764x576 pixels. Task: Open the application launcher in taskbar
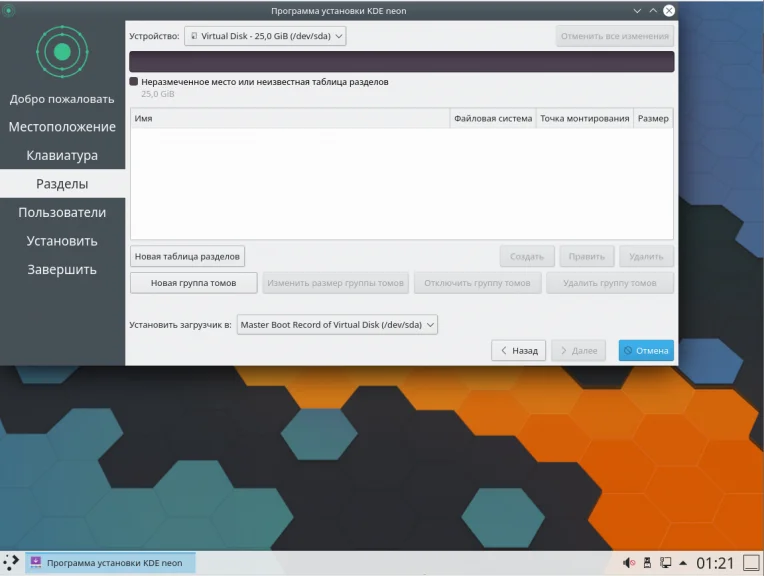click(x=11, y=562)
